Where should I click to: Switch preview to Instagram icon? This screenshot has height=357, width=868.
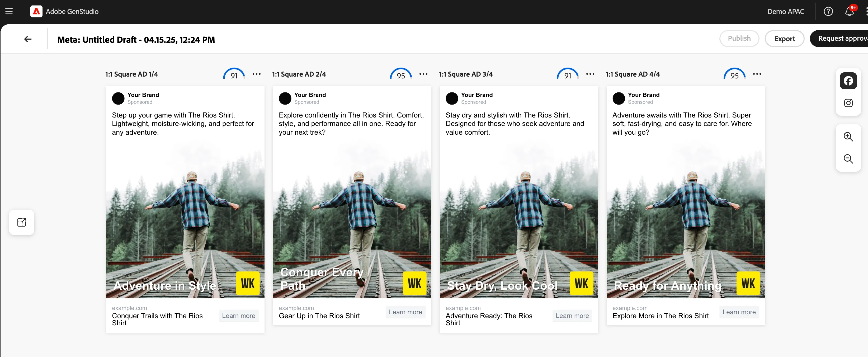coord(848,103)
